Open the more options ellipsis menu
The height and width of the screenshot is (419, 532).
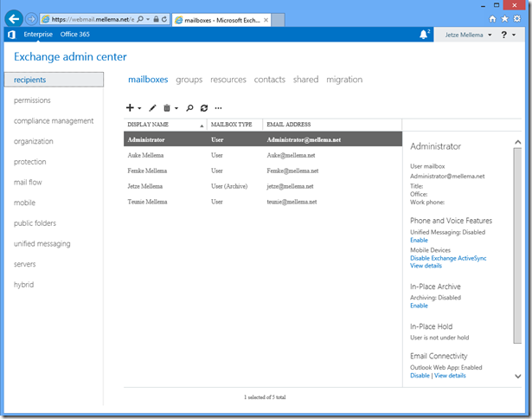point(218,108)
